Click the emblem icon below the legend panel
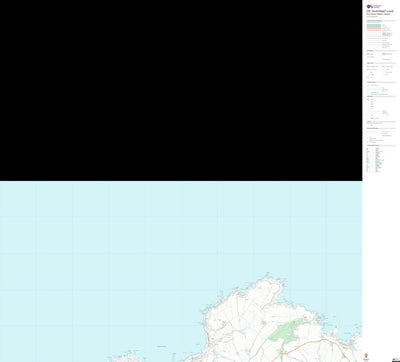 coord(366,355)
